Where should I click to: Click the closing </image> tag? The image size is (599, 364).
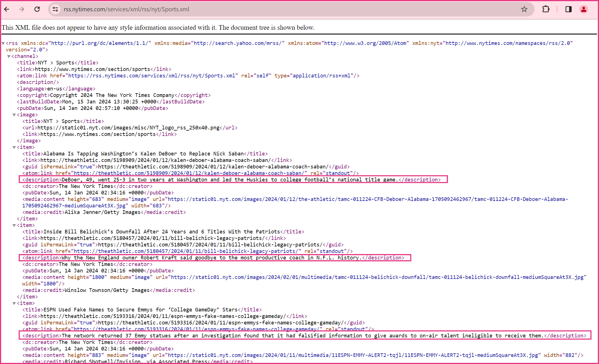[29, 141]
